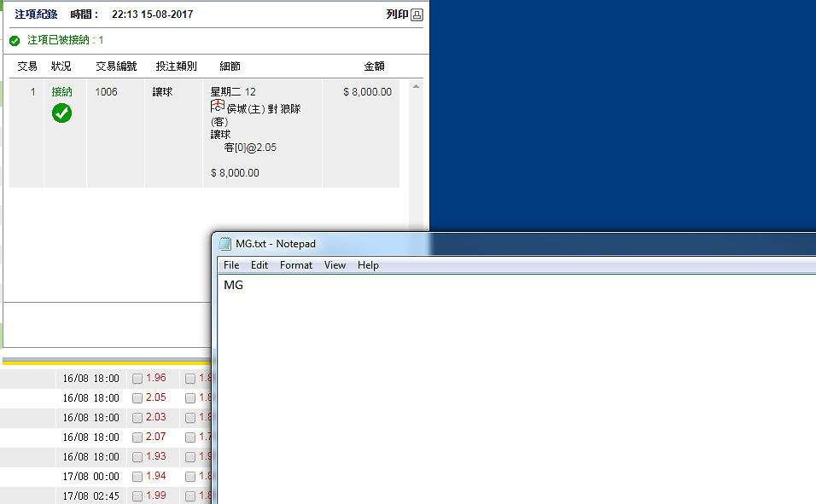Click the print icon beside 列印
Viewport: 816px width, 504px height.
coord(417,14)
